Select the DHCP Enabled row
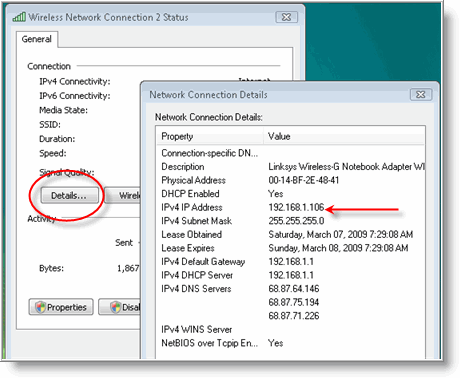Image resolution: width=460 pixels, height=378 pixels. coord(291,194)
